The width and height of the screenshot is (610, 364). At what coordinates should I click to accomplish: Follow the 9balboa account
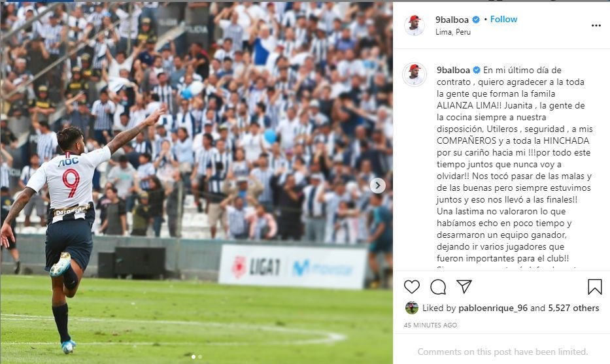(503, 19)
